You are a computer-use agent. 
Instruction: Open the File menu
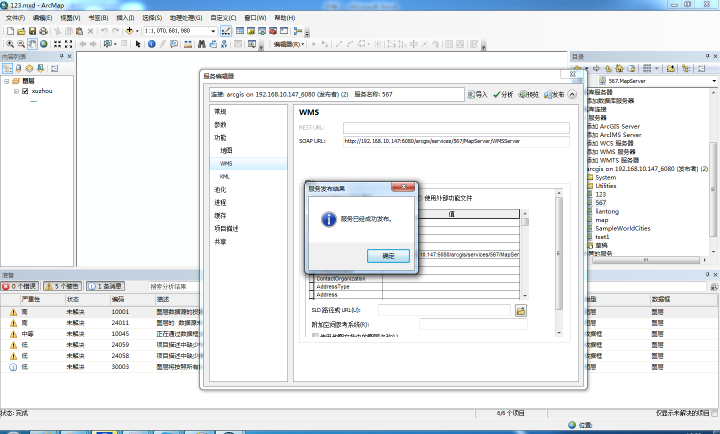click(15, 18)
